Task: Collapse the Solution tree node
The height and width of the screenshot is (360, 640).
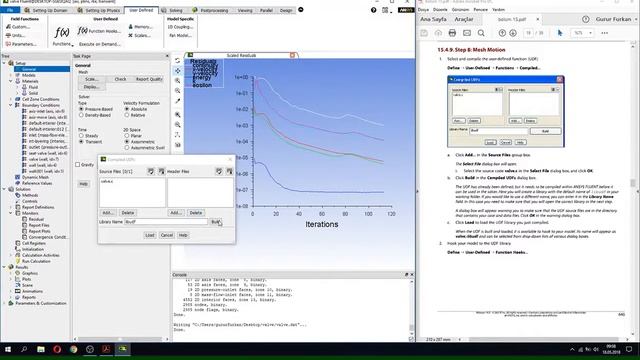Action: (x=4, y=189)
